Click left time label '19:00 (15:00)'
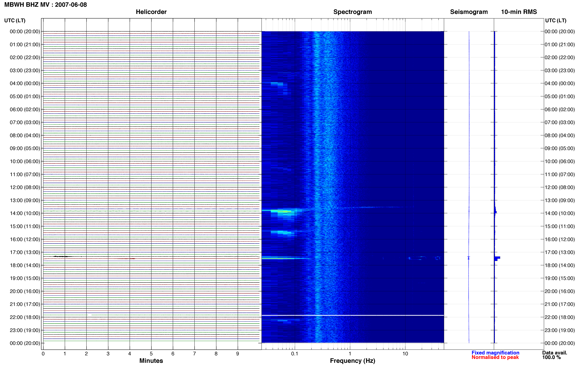The height and width of the screenshot is (368, 588). click(x=25, y=278)
